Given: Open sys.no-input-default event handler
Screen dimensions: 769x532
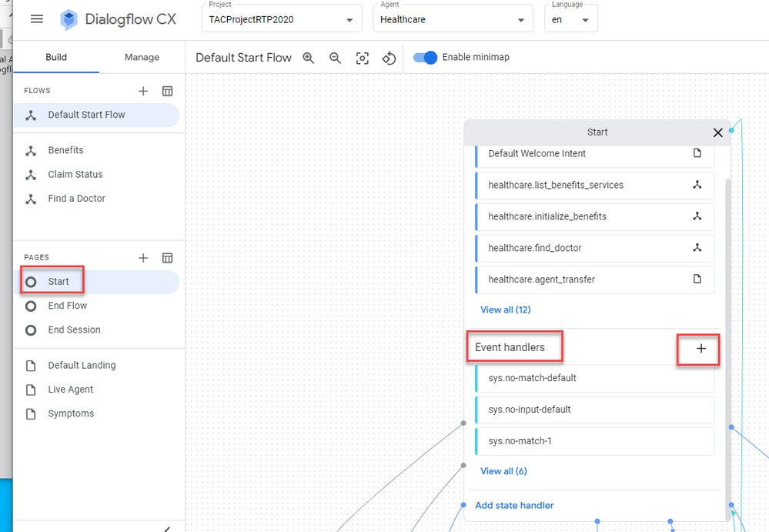Looking at the screenshot, I should [594, 410].
